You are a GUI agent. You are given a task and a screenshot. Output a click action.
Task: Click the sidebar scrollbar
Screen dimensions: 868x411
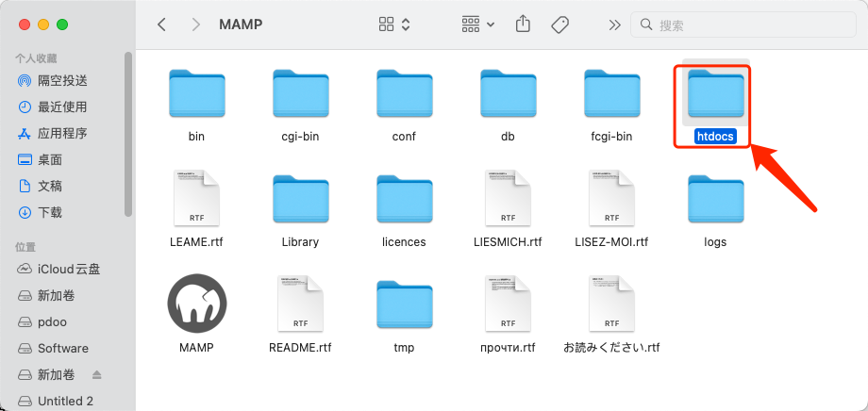pyautogui.click(x=128, y=134)
